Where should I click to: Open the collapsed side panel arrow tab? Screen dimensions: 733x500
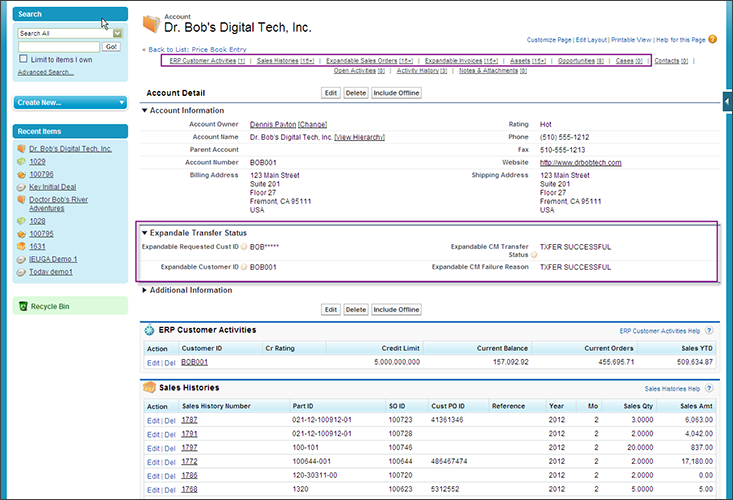click(x=727, y=101)
